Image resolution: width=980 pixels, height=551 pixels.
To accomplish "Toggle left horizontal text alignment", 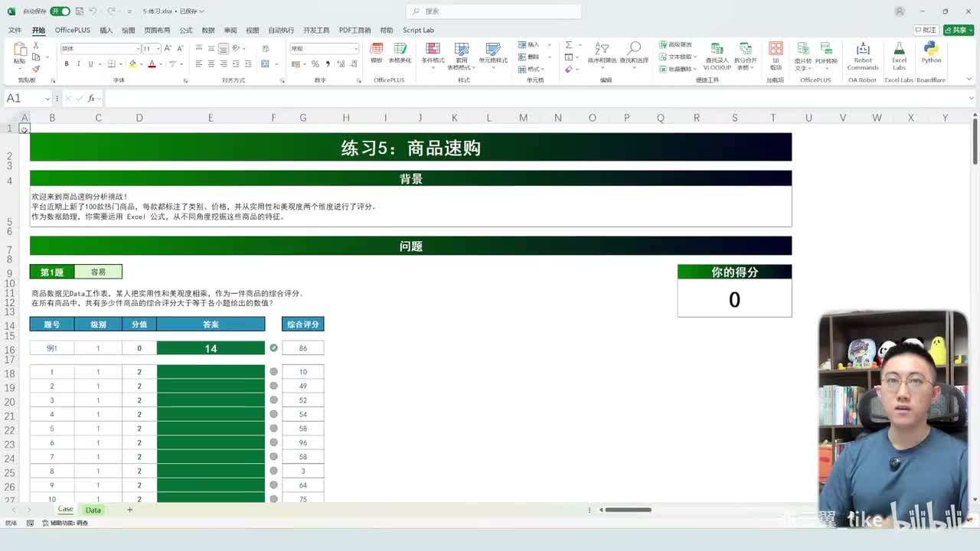I will [x=199, y=64].
